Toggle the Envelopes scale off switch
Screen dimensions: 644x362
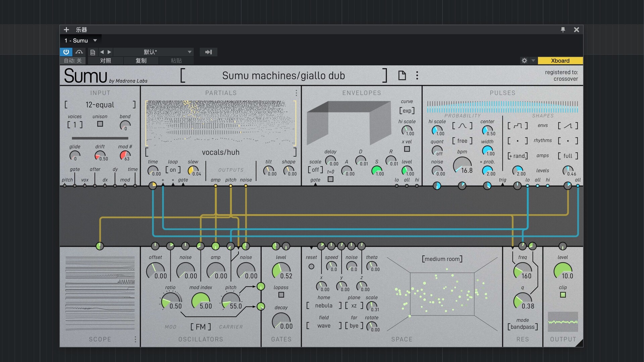315,170
